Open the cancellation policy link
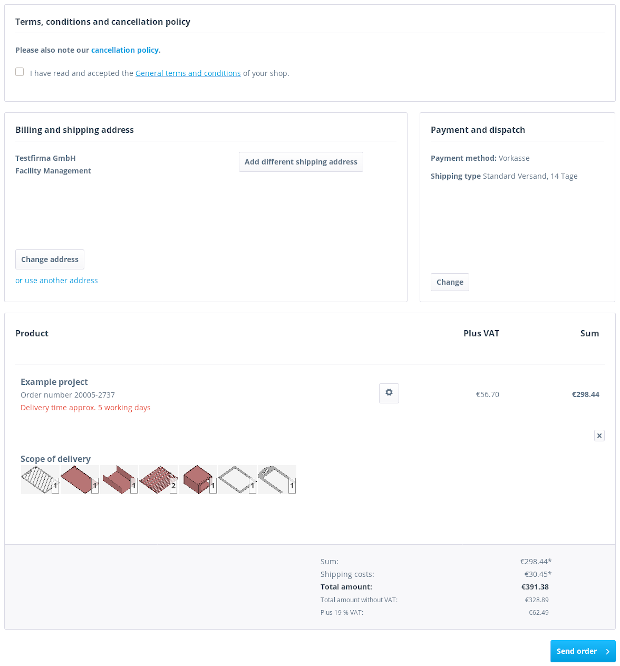The width and height of the screenshot is (620, 666). [x=126, y=50]
